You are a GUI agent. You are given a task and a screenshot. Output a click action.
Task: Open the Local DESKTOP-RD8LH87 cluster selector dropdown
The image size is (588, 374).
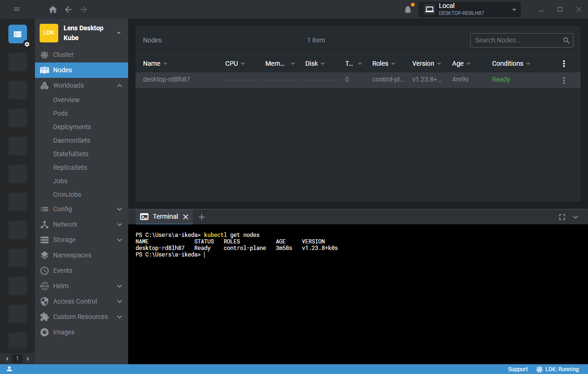pos(470,9)
